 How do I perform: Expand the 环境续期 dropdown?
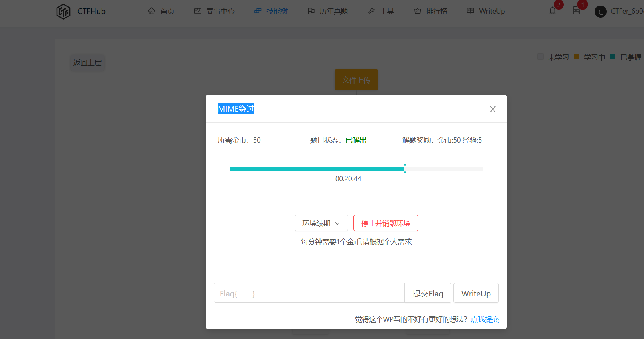321,223
